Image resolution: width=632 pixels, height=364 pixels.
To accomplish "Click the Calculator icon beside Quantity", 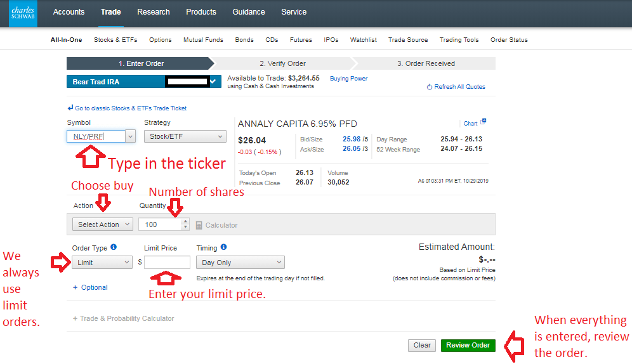I will pos(199,225).
